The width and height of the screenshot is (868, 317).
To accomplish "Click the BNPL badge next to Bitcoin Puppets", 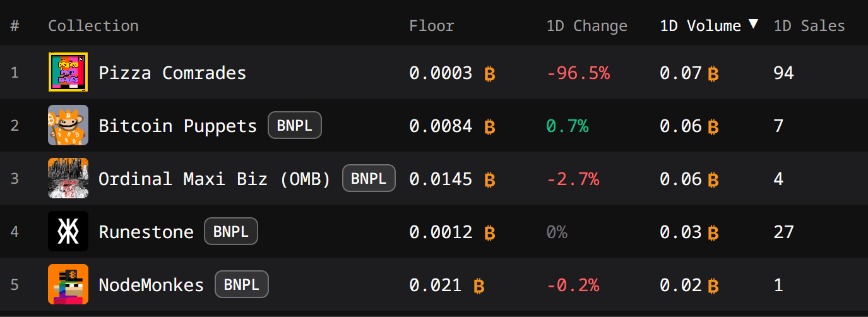I will click(295, 125).
